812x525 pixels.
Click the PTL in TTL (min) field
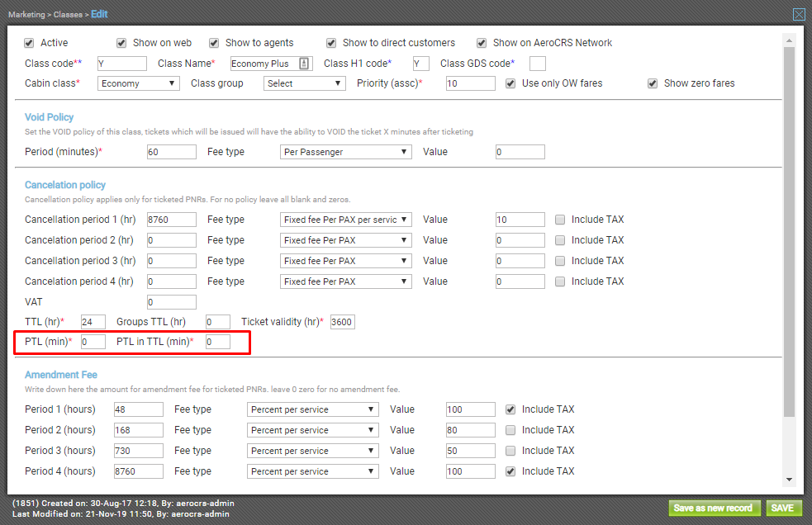(x=217, y=342)
